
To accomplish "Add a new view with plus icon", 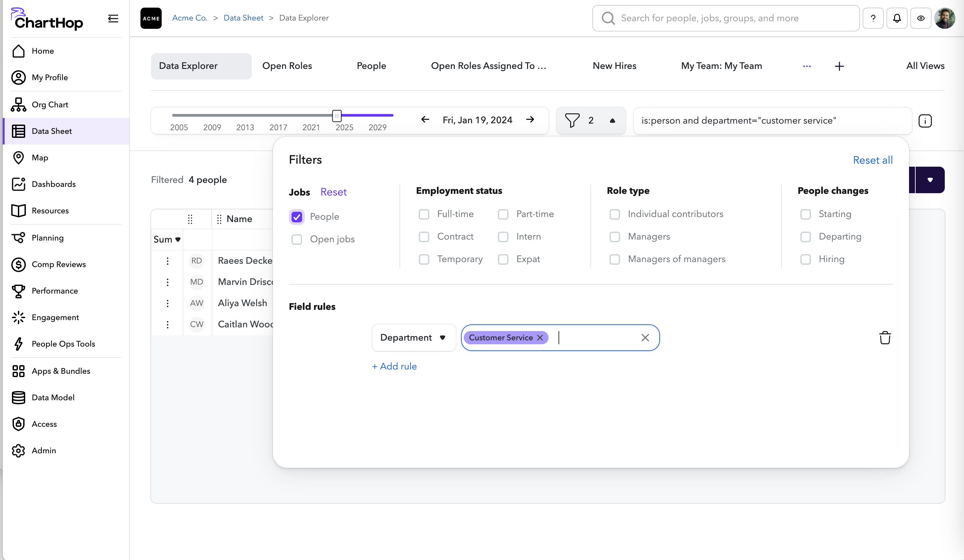I will tap(839, 66).
